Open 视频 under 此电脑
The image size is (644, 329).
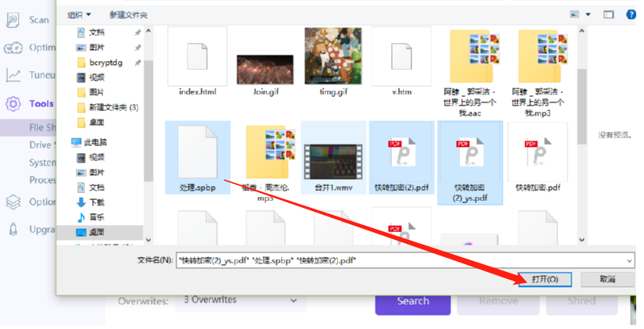coord(91,157)
